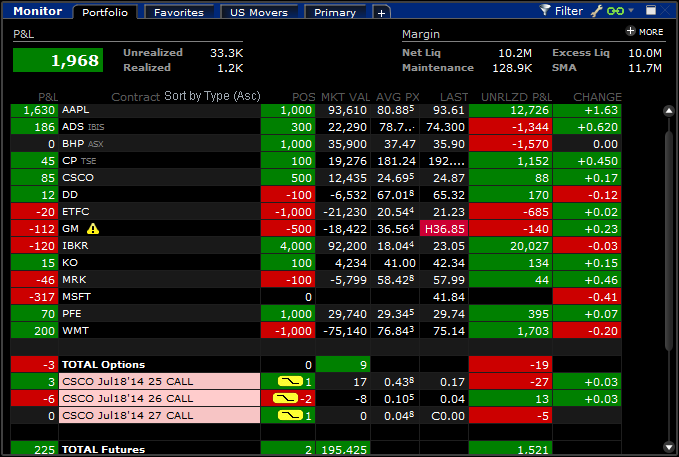Click the scrollbar down arrow
Viewport: 679px width, 457px height.
coord(669,447)
